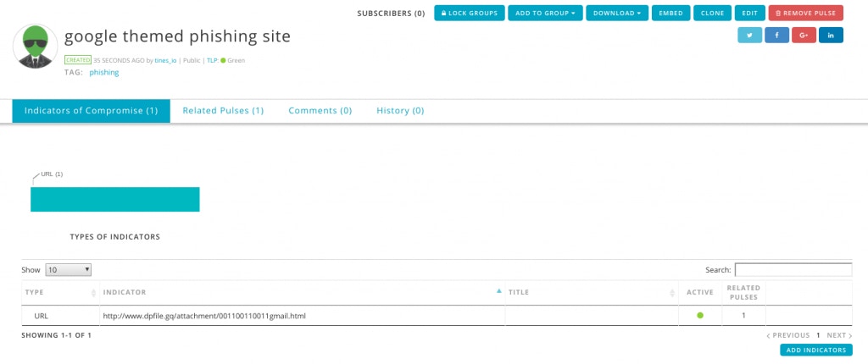Viewport: 868px width, 364px height.
Task: Sort table by Title column arrows
Action: (x=672, y=293)
